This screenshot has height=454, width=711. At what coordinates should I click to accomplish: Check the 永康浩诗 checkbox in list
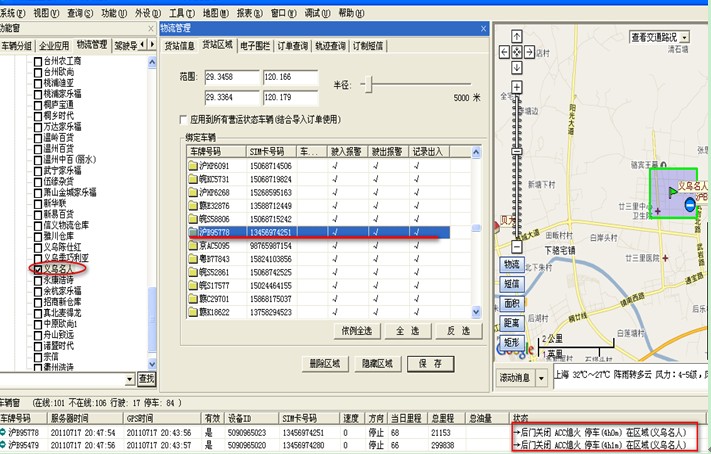pyautogui.click(x=36, y=279)
